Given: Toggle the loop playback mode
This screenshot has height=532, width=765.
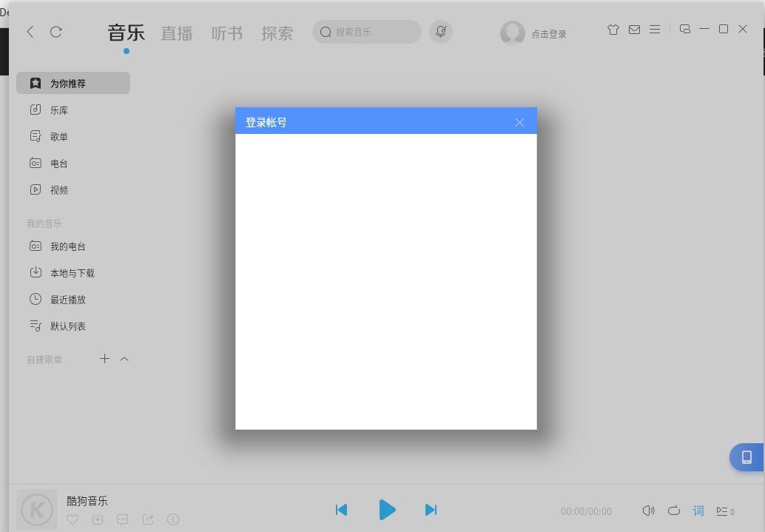Looking at the screenshot, I should pos(673,511).
